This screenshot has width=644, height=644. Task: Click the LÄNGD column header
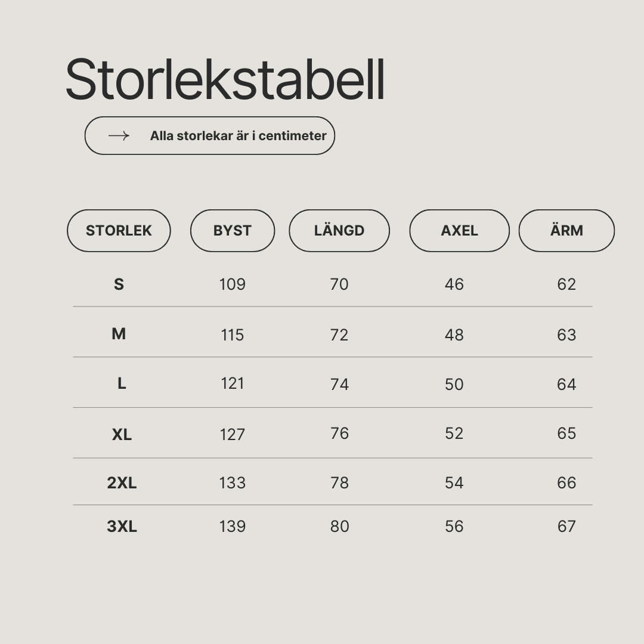click(339, 230)
